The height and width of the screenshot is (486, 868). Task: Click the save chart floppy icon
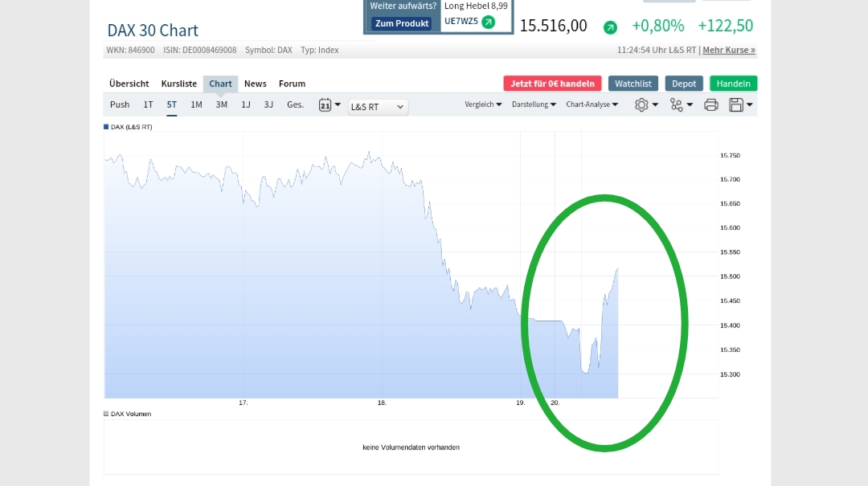[x=740, y=105]
